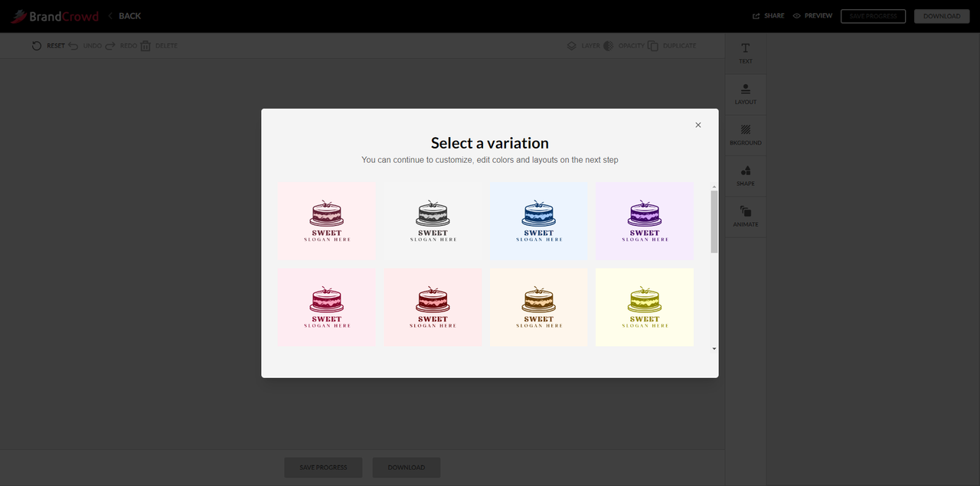Choose the red cake logo variation
980x486 pixels.
coord(433,307)
